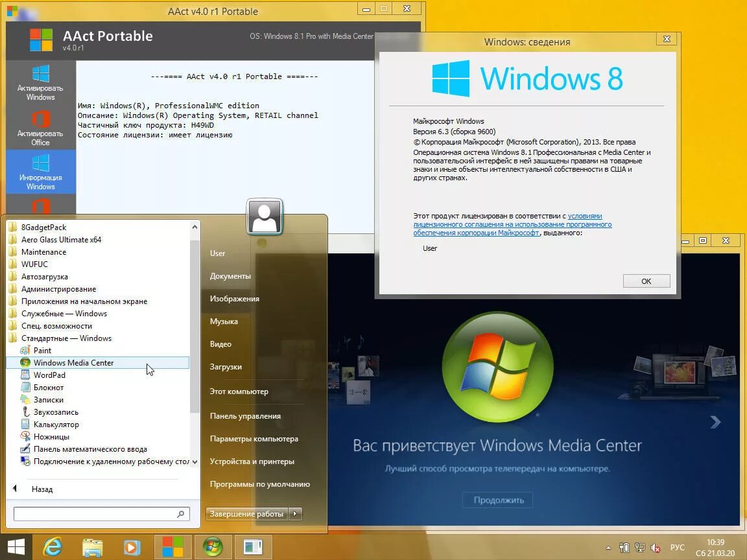
Task: Switch to winver window icon on taskbar
Action: coord(252,547)
